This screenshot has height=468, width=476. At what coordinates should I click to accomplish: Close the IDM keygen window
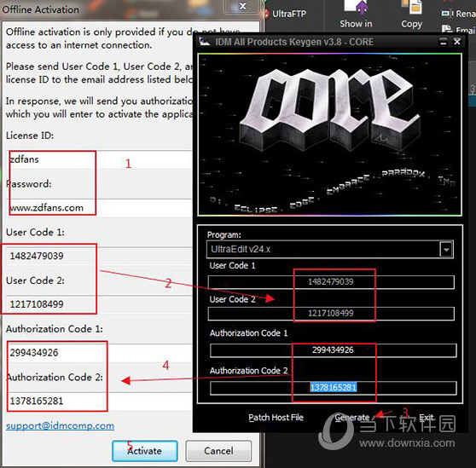pyautogui.click(x=457, y=42)
